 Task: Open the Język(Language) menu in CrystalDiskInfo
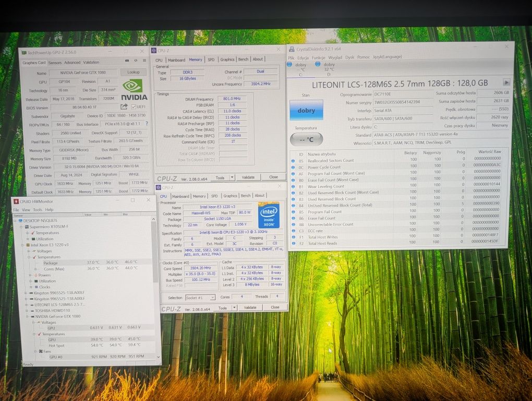point(387,57)
